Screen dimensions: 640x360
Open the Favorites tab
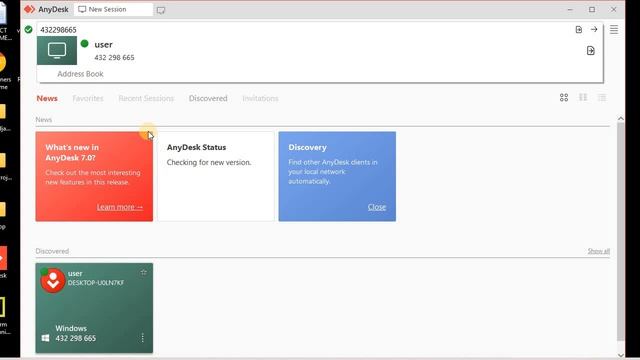(88, 98)
